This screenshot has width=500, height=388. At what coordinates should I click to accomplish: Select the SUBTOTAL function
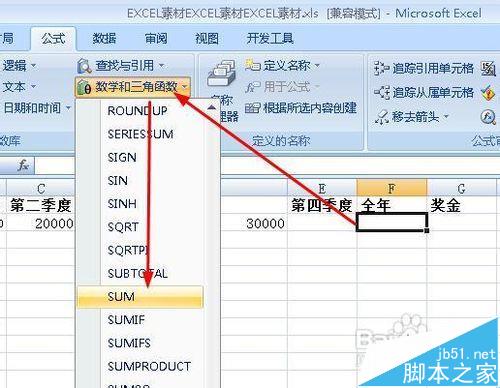tap(140, 273)
